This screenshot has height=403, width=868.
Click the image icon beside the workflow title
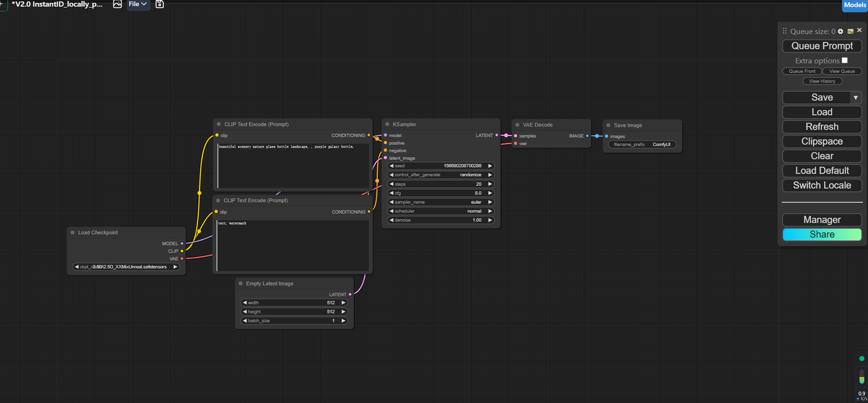click(x=118, y=4)
